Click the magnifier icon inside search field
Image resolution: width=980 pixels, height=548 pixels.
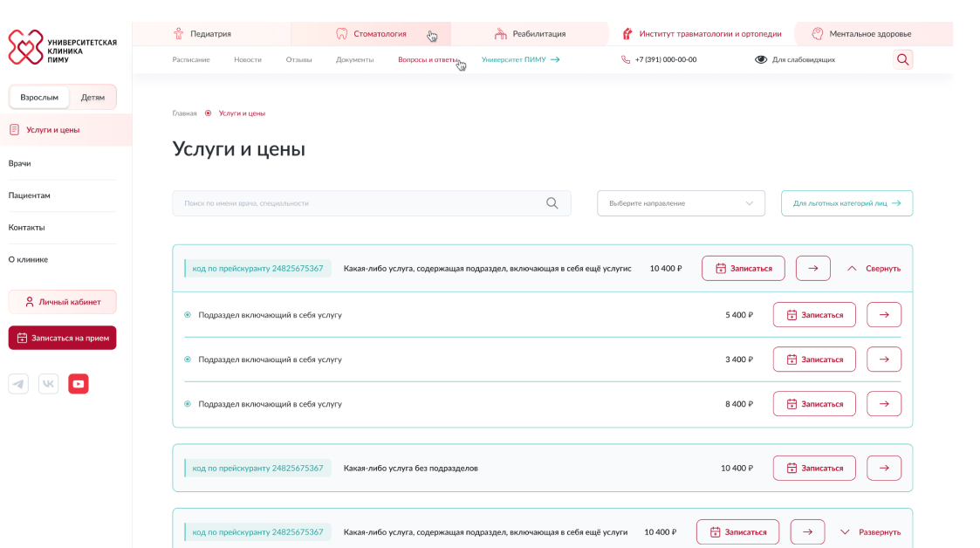[552, 203]
